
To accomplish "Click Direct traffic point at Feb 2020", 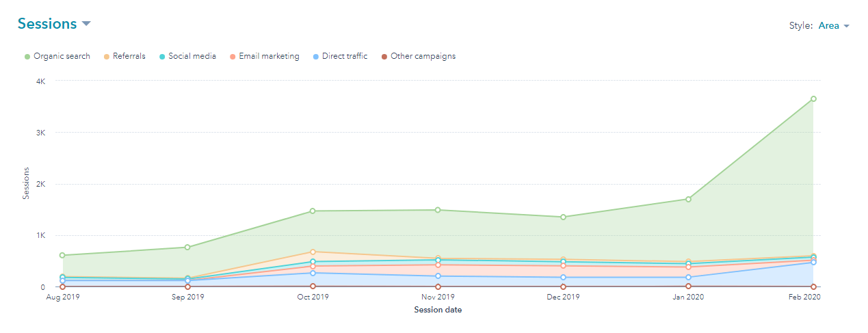I will click(813, 262).
